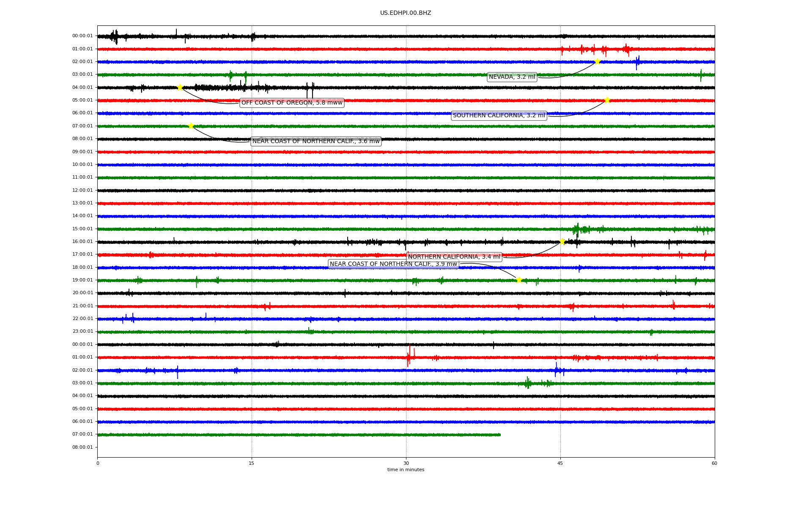Click the Off Coast of Oregon star marker
The height and width of the screenshot is (508, 812).
pos(180,87)
